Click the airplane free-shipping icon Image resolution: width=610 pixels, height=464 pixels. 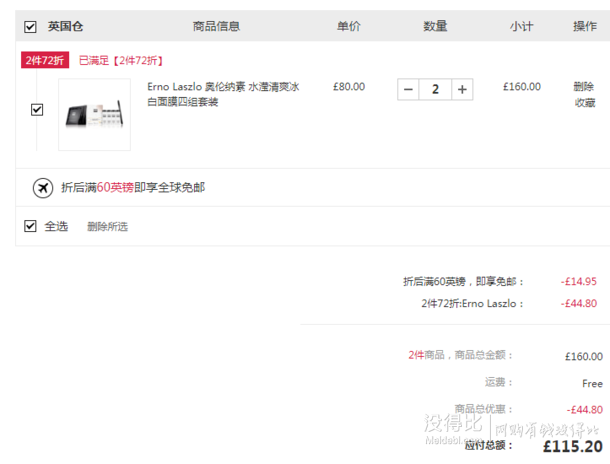(x=43, y=188)
